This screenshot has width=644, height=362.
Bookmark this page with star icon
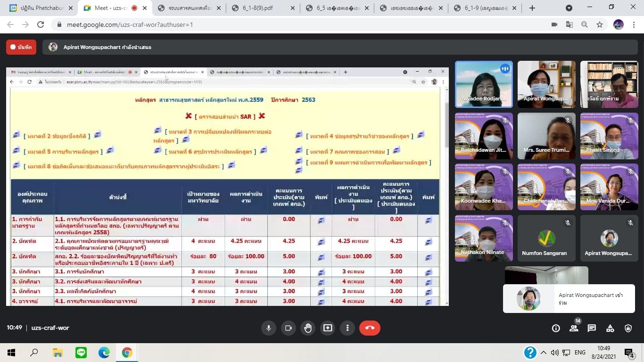(x=600, y=25)
